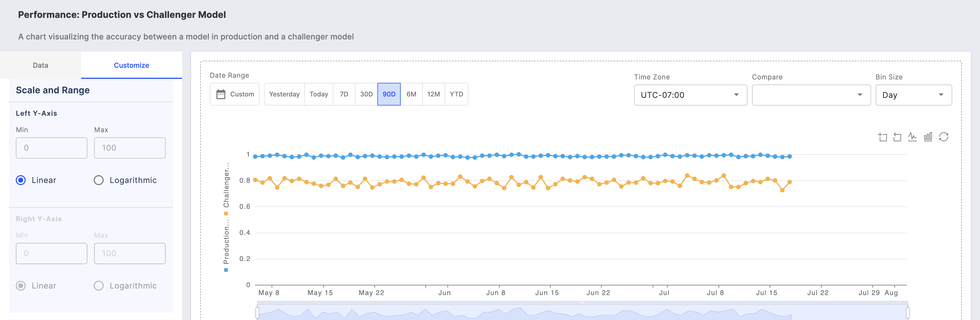Click the Left Y-Axis Min input field
980x320 pixels.
click(x=51, y=148)
